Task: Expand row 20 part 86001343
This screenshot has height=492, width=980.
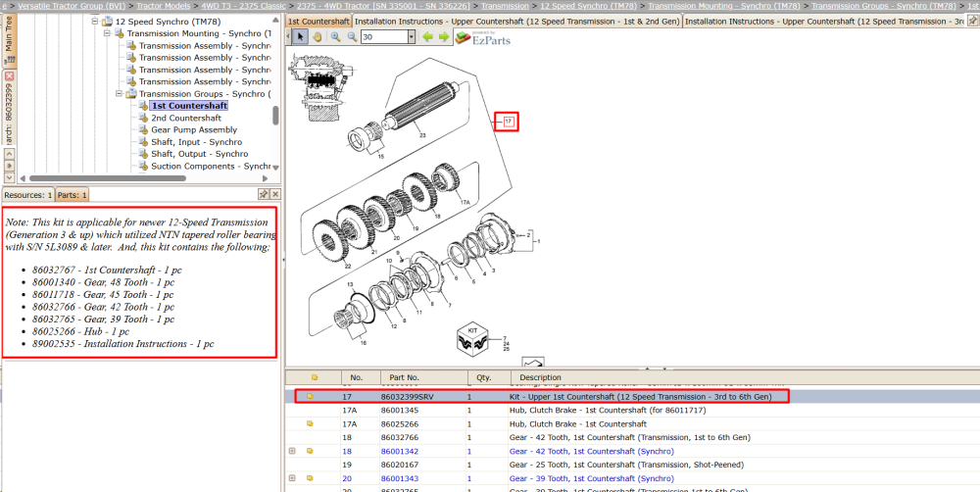Action: (x=292, y=479)
